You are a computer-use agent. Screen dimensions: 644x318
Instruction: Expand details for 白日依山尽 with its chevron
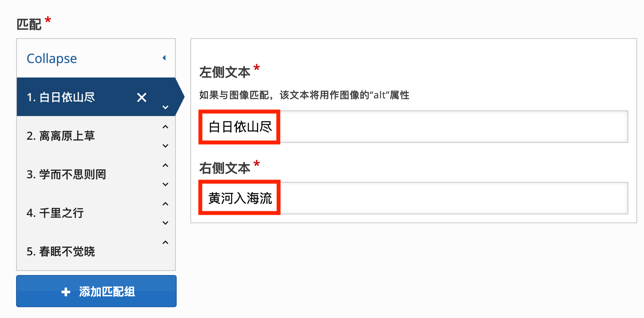[x=165, y=107]
